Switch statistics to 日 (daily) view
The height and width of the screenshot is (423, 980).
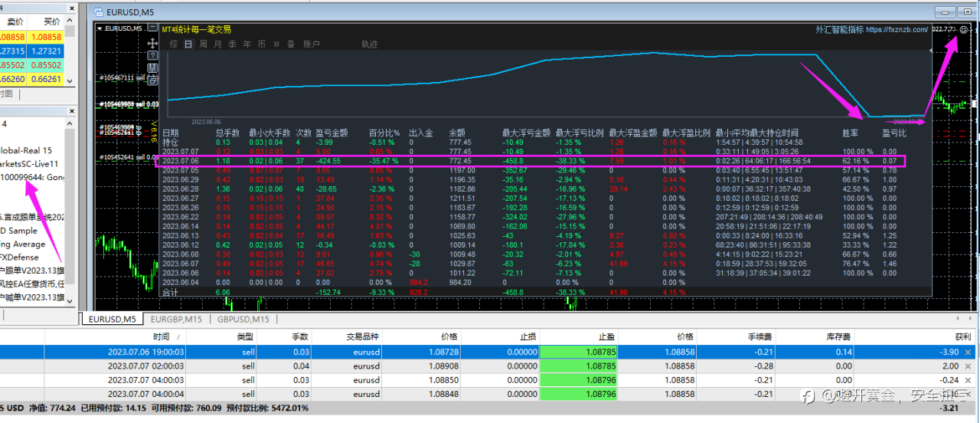click(x=188, y=44)
